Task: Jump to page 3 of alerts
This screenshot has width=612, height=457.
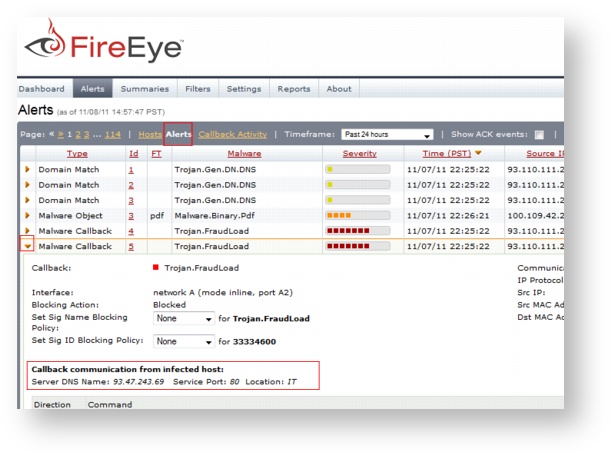Action: point(86,135)
